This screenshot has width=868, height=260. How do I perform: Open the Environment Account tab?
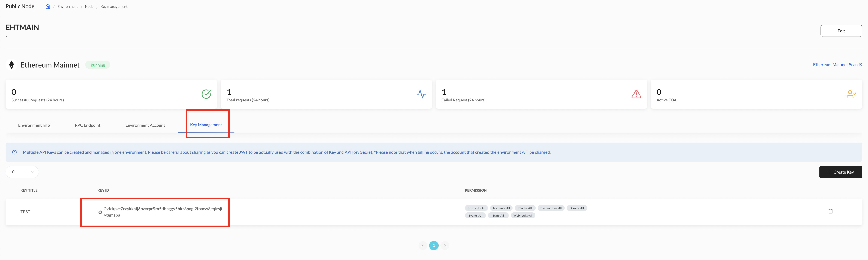point(145,125)
